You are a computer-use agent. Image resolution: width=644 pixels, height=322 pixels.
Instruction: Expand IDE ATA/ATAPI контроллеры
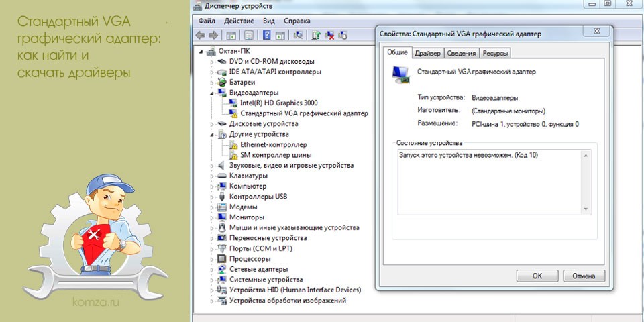click(213, 72)
